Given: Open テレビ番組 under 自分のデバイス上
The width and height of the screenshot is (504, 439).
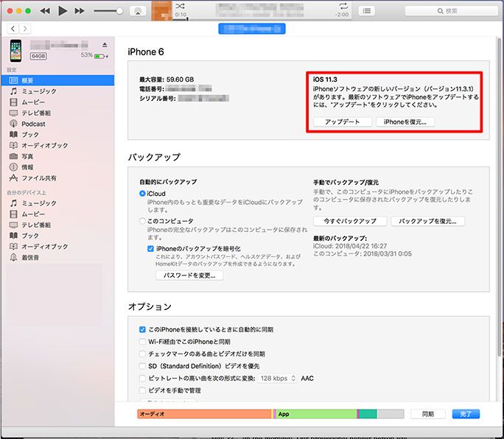Looking at the screenshot, I should 58,225.
